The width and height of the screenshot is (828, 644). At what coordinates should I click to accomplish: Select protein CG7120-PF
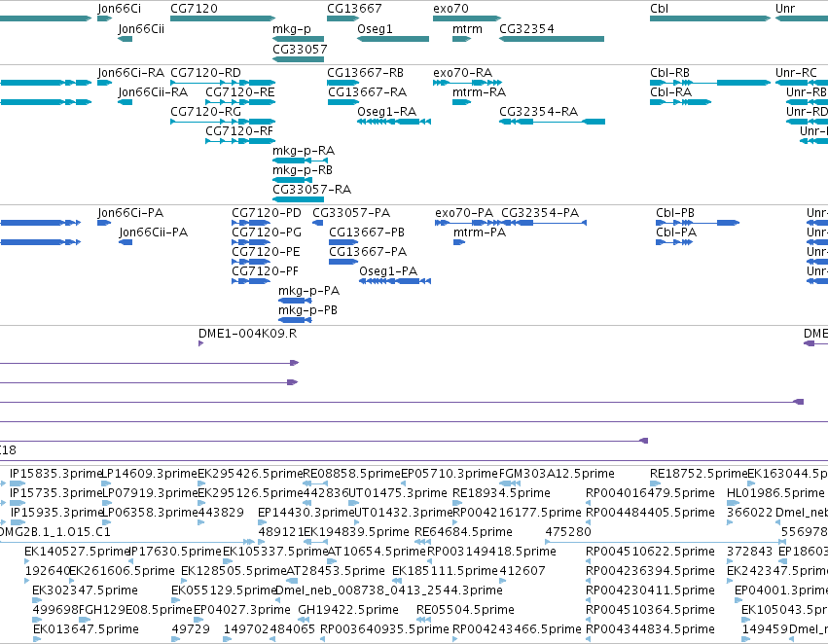click(251, 281)
